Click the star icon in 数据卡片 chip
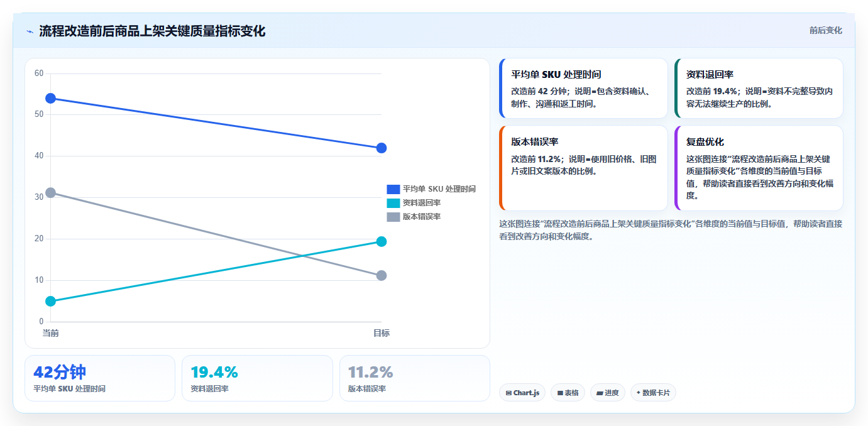Screen dimensions: 868x426 (x=639, y=393)
